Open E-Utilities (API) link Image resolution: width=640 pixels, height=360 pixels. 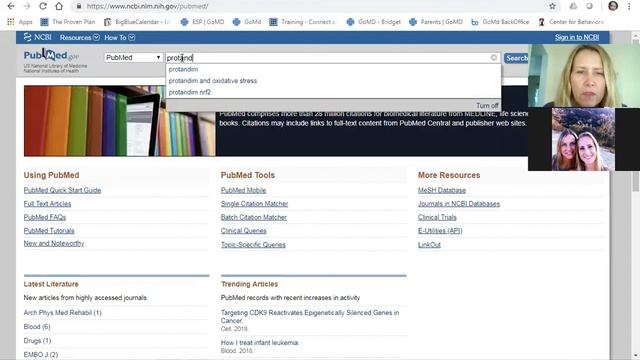pyautogui.click(x=440, y=231)
